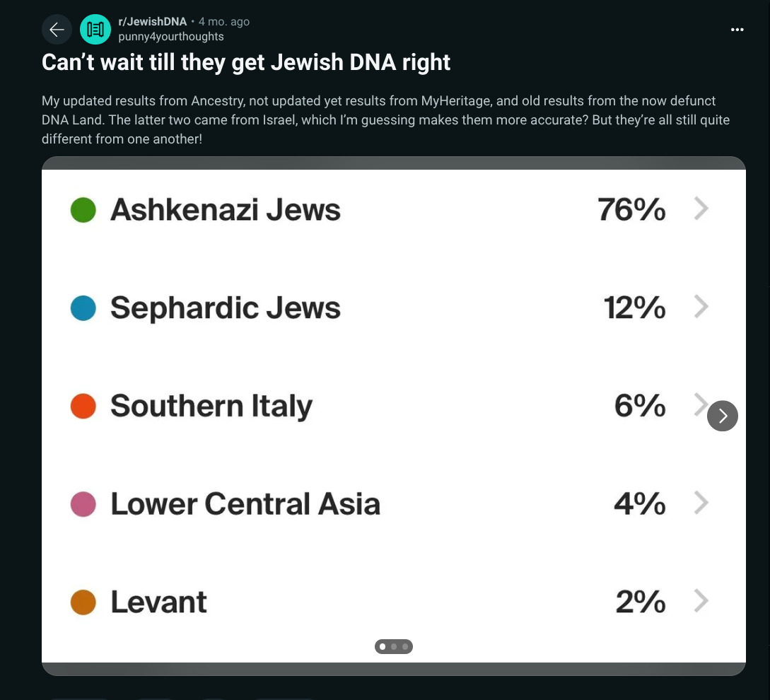
Task: Select the first carousel page dot
Action: click(x=383, y=646)
